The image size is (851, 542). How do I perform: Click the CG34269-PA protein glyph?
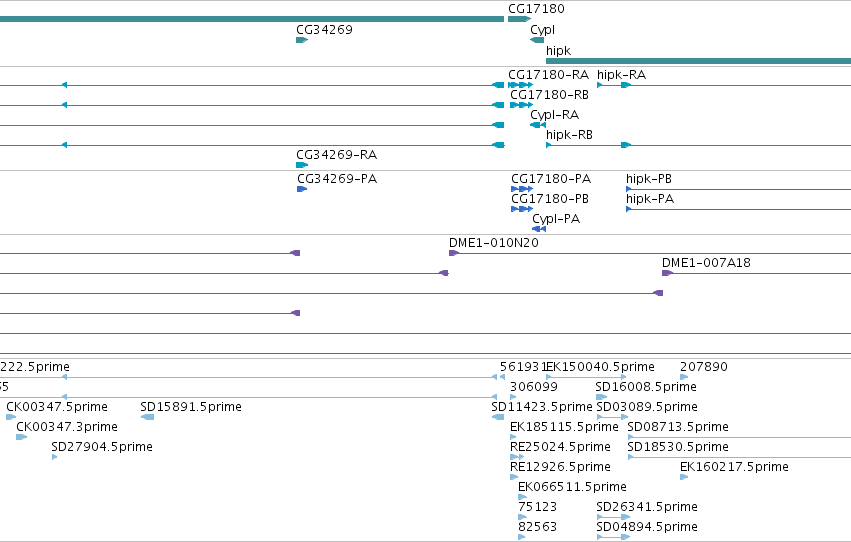click(302, 189)
